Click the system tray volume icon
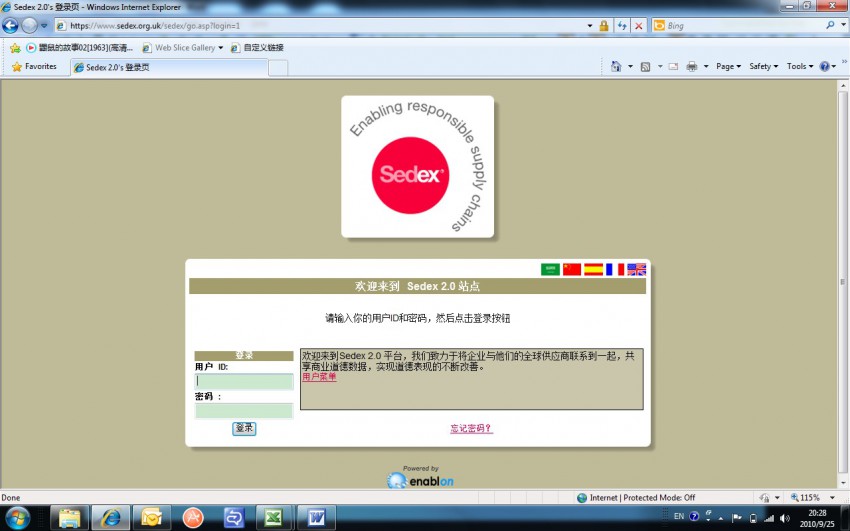This screenshot has width=850, height=531. [x=784, y=518]
